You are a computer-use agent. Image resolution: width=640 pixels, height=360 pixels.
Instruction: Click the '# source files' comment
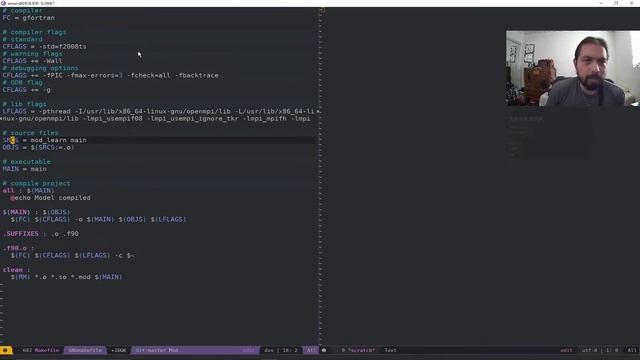[31, 133]
